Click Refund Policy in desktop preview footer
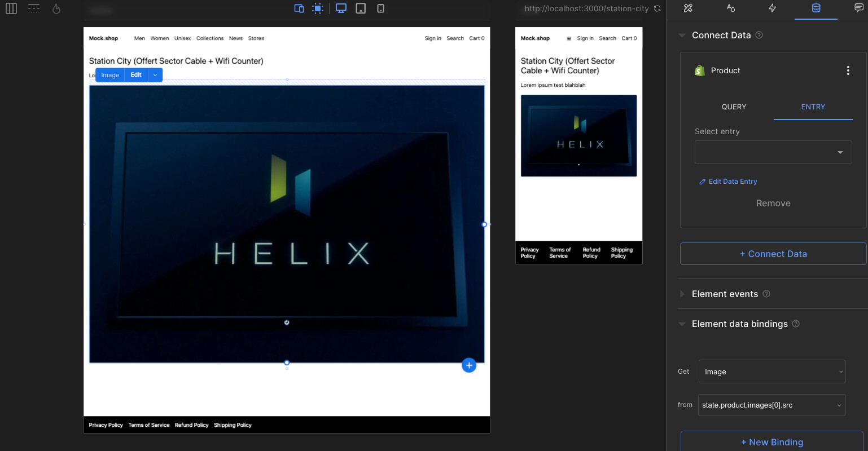The height and width of the screenshot is (451, 868). pos(191,425)
